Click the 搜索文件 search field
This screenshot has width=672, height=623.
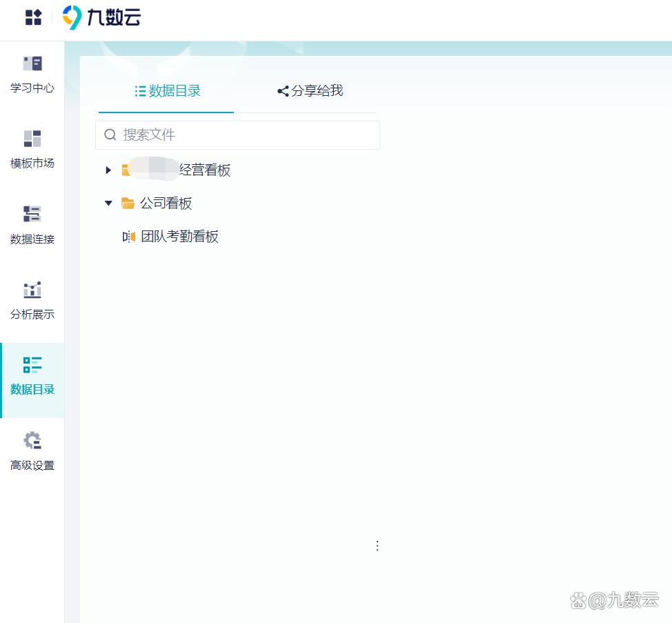pos(237,135)
